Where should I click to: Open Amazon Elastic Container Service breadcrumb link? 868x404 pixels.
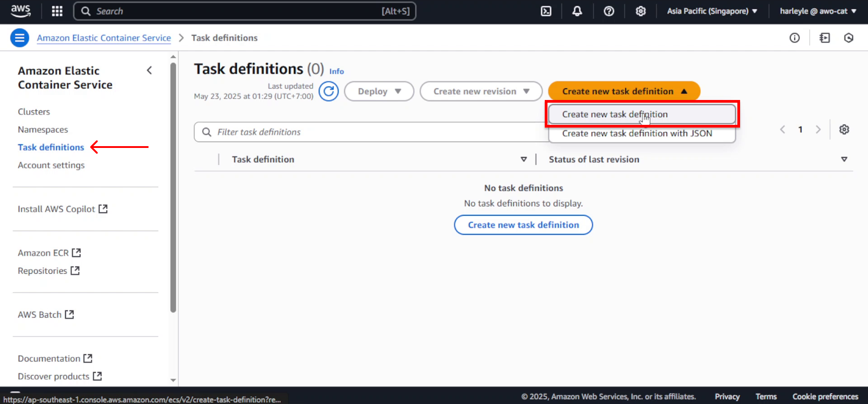point(104,38)
